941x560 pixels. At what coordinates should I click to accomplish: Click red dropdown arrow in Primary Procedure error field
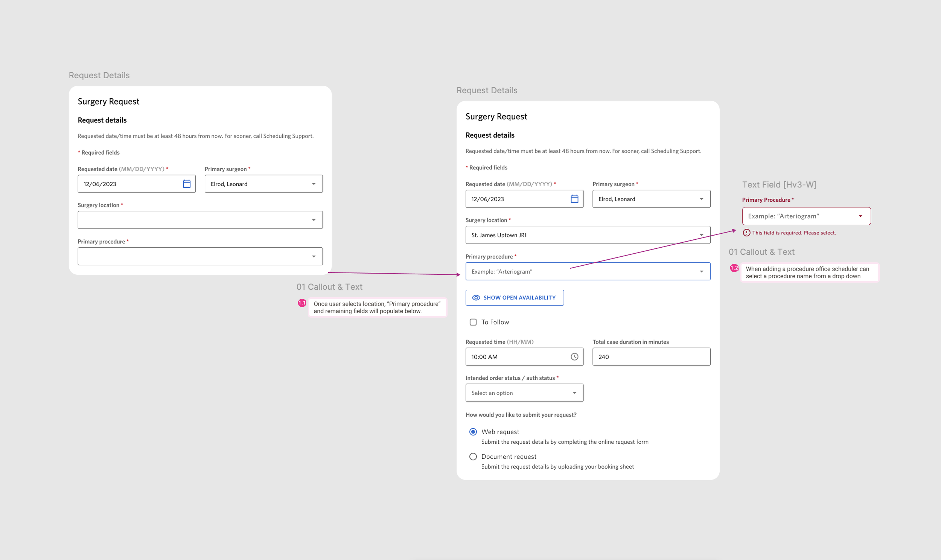tap(860, 216)
